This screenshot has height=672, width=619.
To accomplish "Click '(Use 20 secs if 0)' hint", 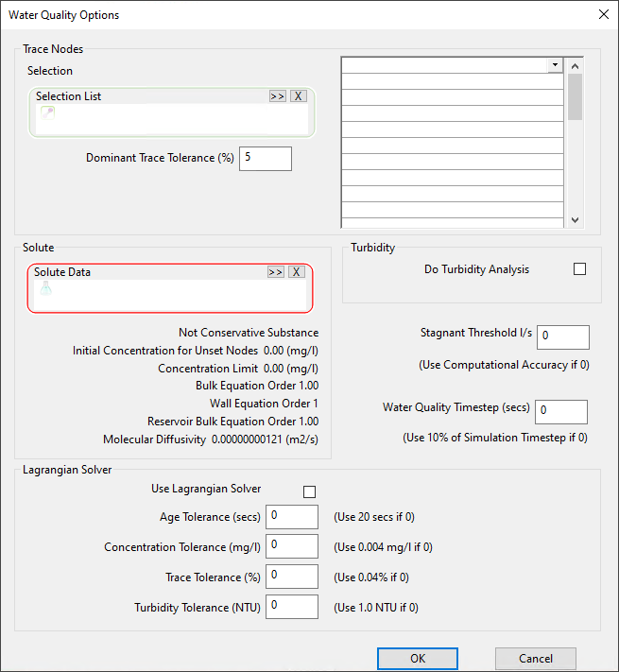I will (x=374, y=517).
